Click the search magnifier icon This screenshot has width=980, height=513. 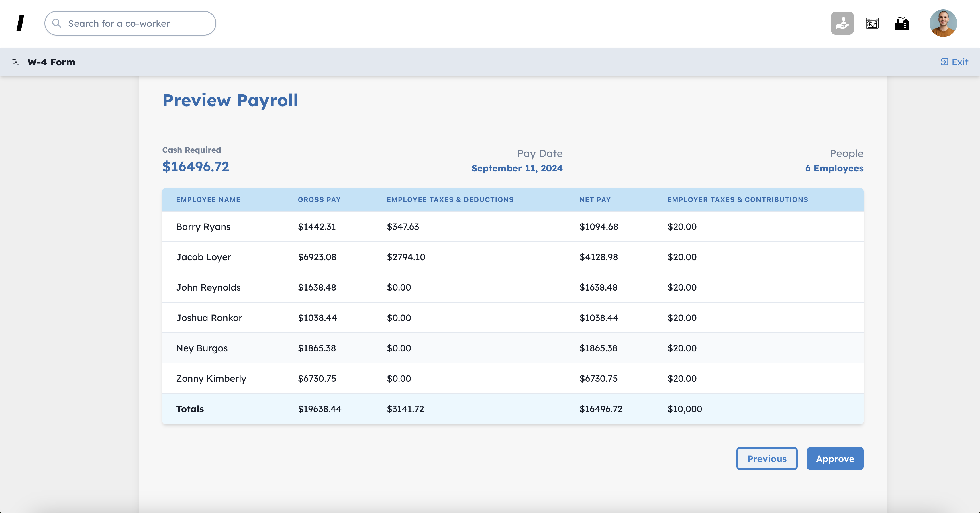pyautogui.click(x=57, y=23)
